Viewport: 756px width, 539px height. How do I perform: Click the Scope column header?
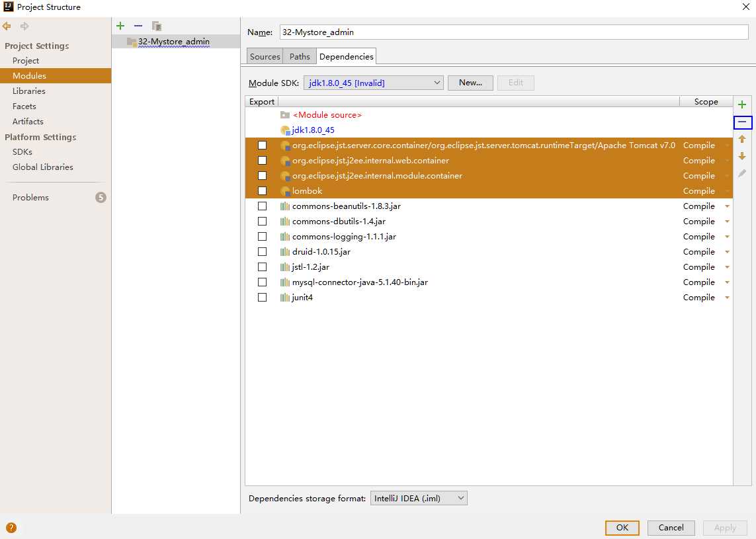[706, 102]
